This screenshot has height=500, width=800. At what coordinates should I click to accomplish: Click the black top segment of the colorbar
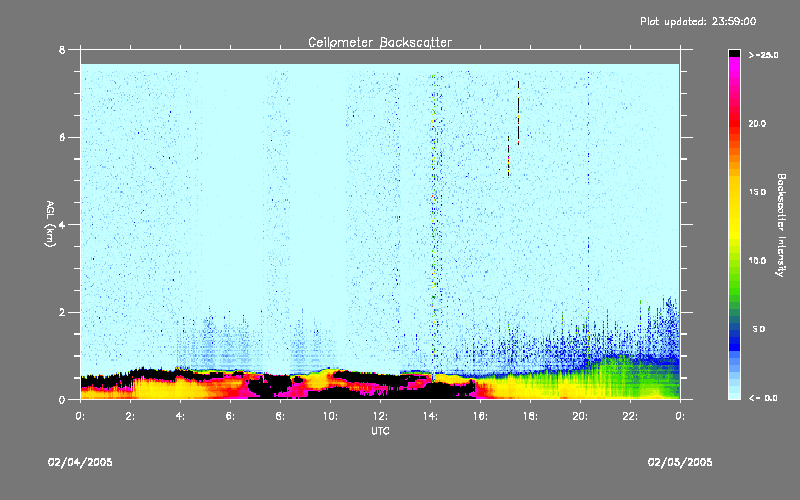pyautogui.click(x=734, y=53)
